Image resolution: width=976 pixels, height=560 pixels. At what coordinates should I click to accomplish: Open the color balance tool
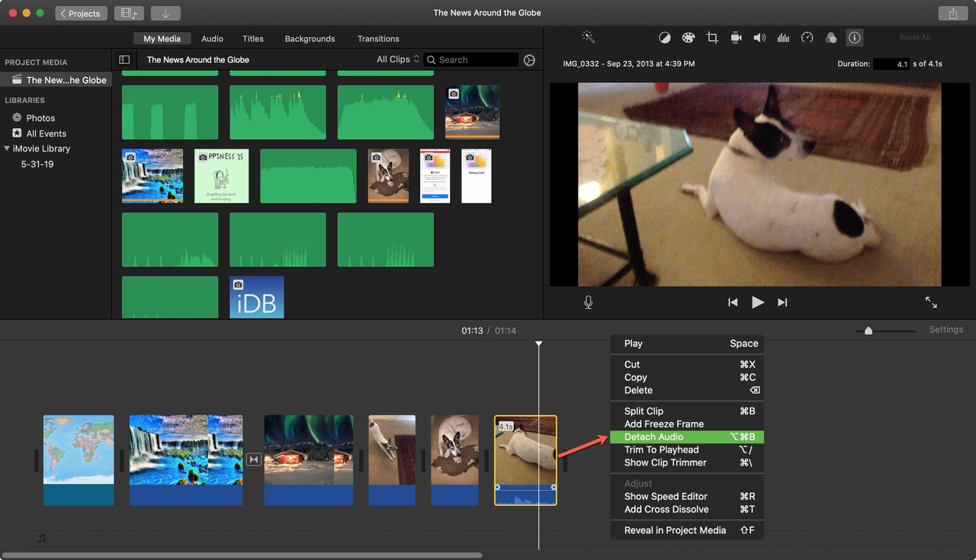pos(664,37)
